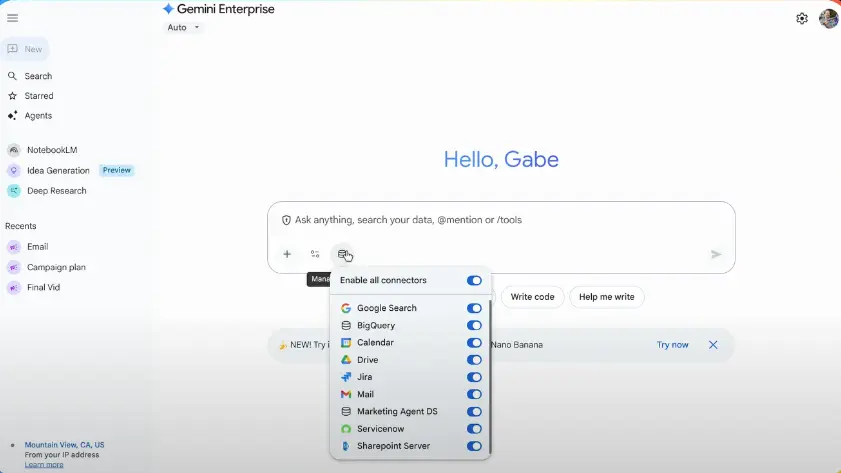The width and height of the screenshot is (841, 473).
Task: Turn off the Servicenow toggle
Action: coord(474,429)
